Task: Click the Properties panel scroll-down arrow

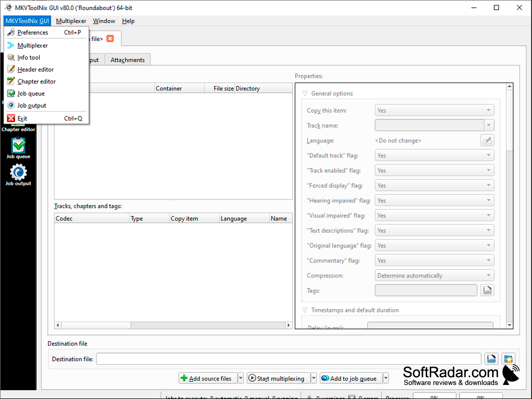Action: [x=509, y=325]
